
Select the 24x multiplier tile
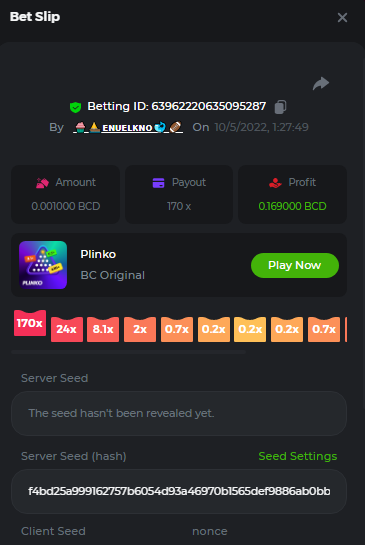coord(67,329)
